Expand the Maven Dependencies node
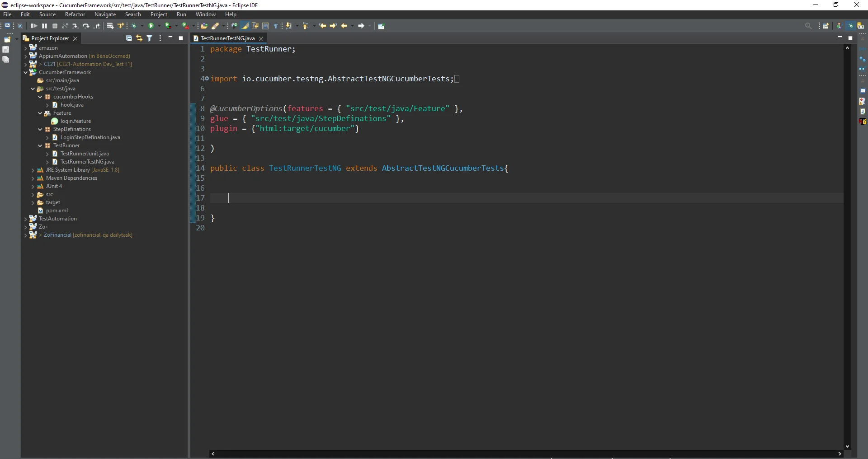Image resolution: width=868 pixels, height=459 pixels. click(x=33, y=178)
